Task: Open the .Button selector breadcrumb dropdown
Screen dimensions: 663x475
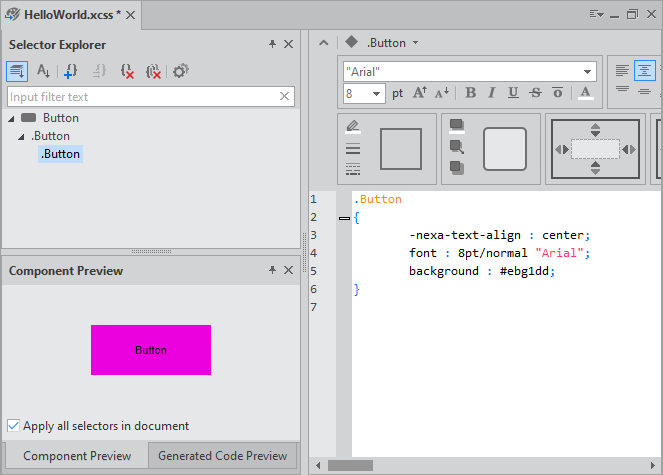Action: click(415, 43)
